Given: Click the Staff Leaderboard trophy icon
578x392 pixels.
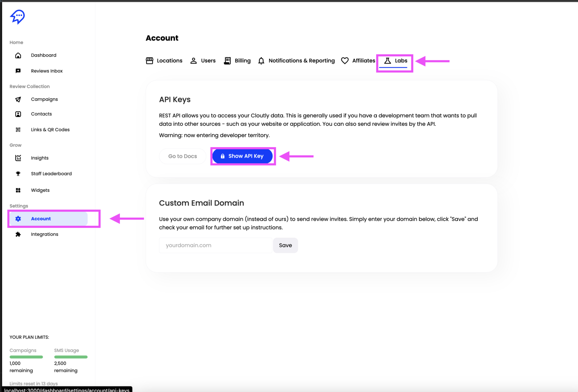Looking at the screenshot, I should pyautogui.click(x=18, y=174).
